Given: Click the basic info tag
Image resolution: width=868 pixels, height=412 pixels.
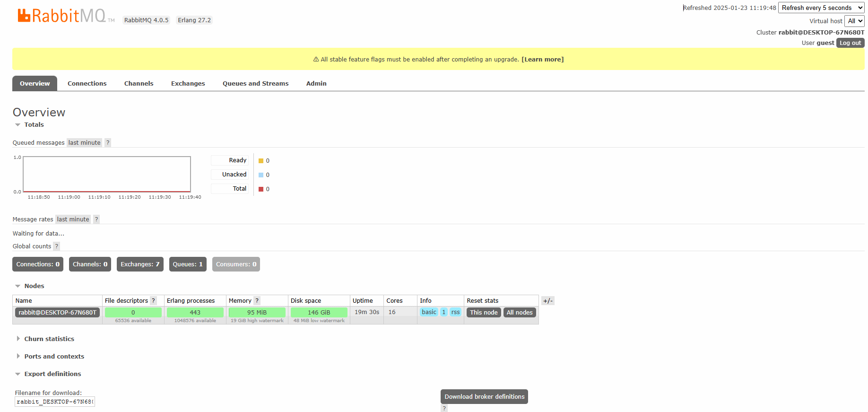Looking at the screenshot, I should click(x=429, y=312).
